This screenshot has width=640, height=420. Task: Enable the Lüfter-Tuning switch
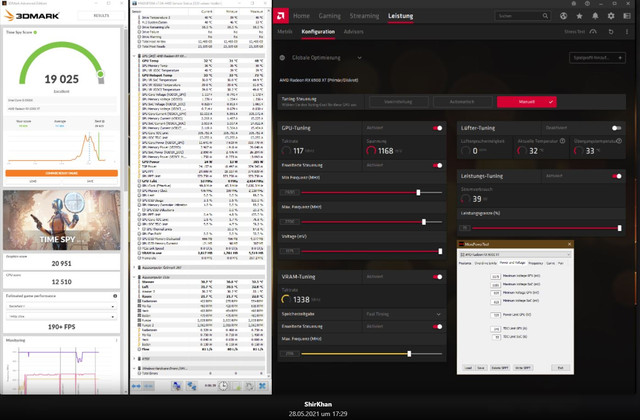coord(616,128)
